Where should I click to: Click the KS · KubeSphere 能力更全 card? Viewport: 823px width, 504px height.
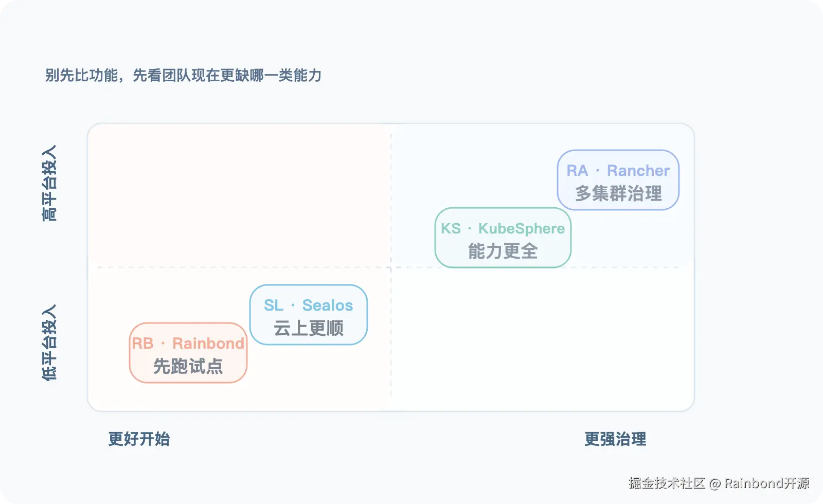click(503, 238)
